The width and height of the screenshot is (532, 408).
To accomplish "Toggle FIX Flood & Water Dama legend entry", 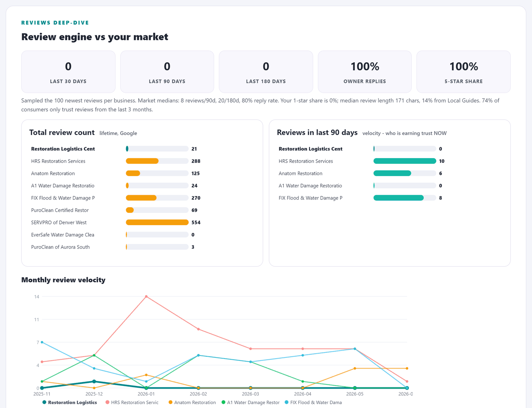I will 313,402.
